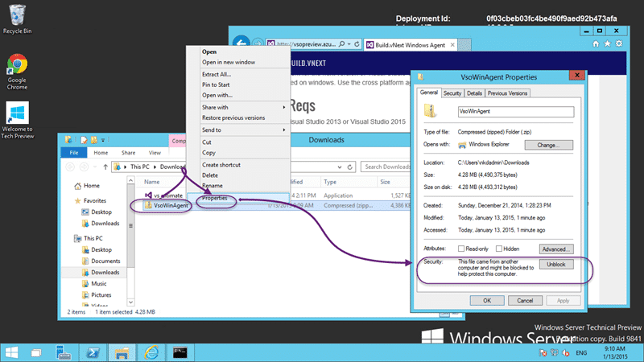Click the Unblock button
Image resolution: width=644 pixels, height=362 pixels.
(x=556, y=265)
